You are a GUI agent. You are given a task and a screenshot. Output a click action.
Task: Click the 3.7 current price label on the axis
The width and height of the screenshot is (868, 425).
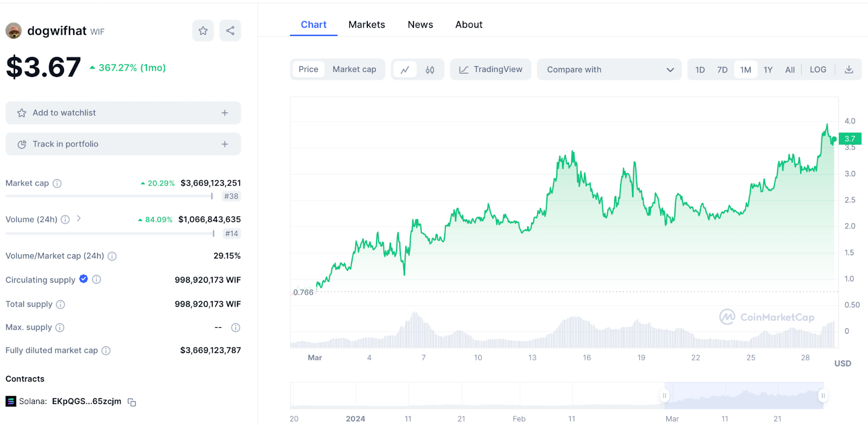click(x=850, y=139)
